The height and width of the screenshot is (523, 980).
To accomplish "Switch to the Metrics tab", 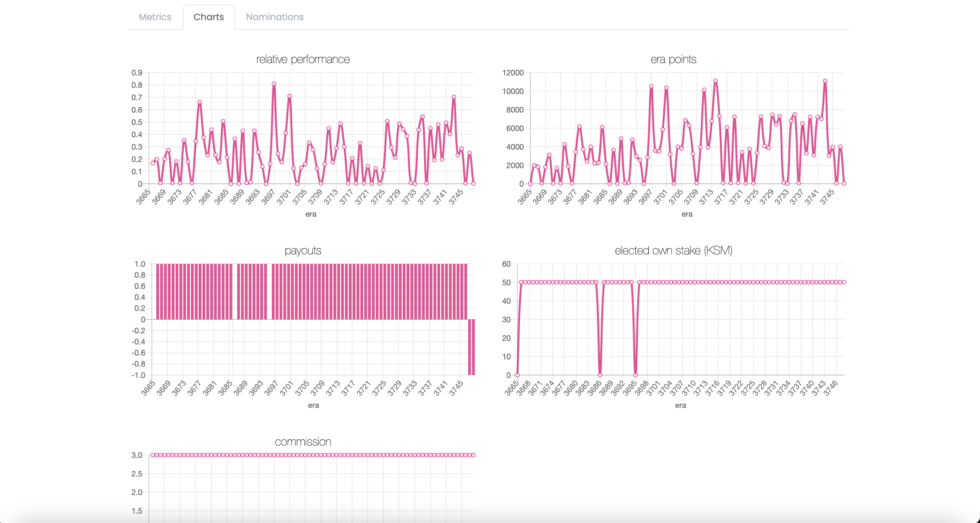I will pos(155,17).
